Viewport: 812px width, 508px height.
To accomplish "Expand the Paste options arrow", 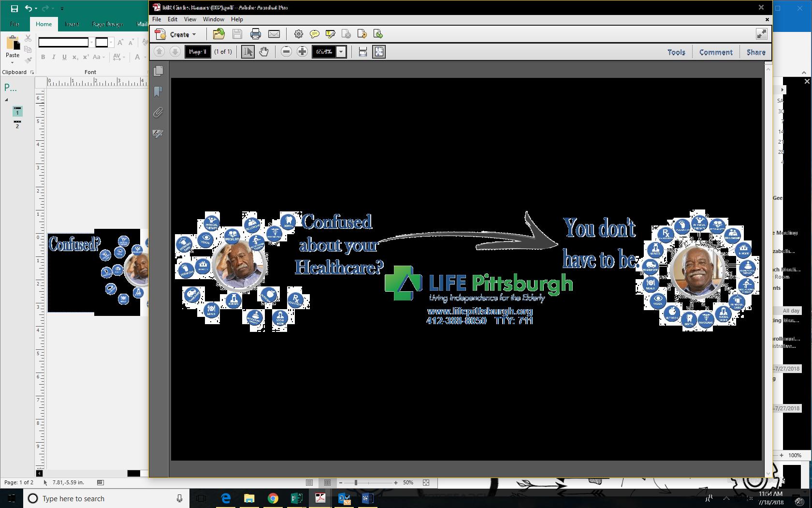I will click(13, 62).
